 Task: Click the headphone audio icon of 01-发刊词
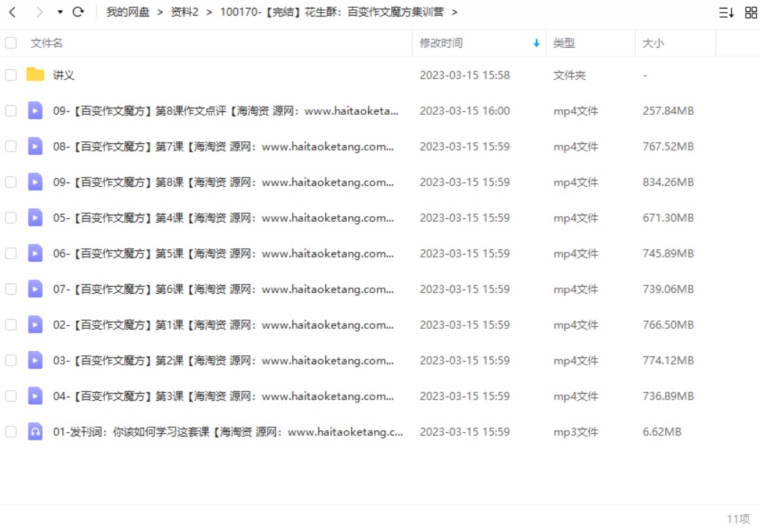coord(35,431)
